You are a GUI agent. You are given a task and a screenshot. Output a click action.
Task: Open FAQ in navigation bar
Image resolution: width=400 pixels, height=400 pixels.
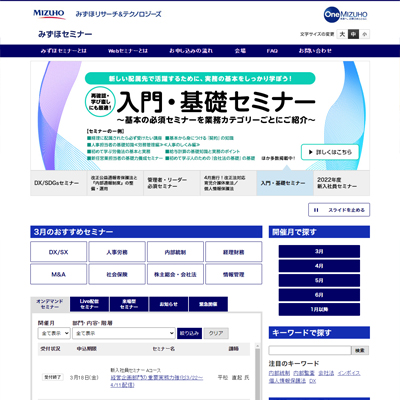click(x=272, y=51)
